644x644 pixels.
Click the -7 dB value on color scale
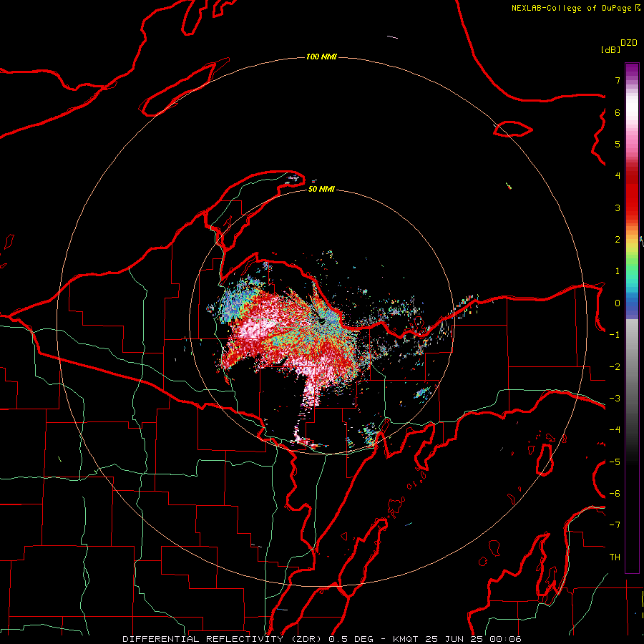(x=615, y=525)
